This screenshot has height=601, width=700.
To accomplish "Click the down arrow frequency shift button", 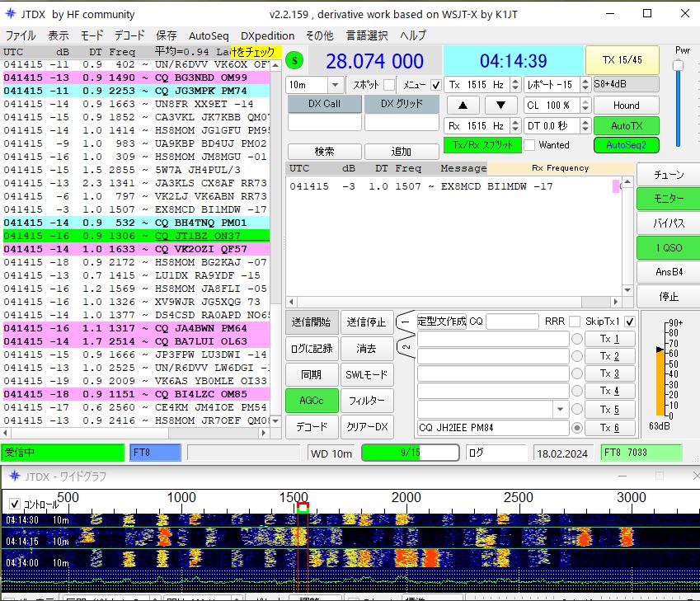I will tap(501, 105).
